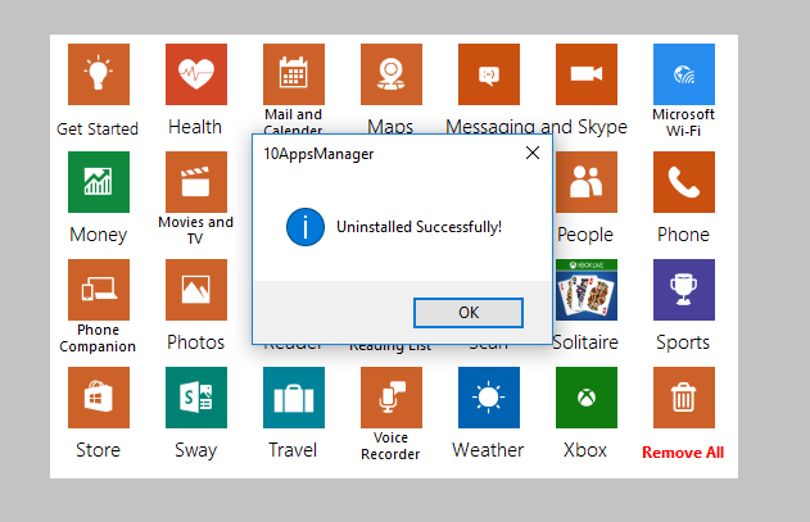The width and height of the screenshot is (810, 522).
Task: Click the Store shopping bag icon
Action: [x=99, y=397]
